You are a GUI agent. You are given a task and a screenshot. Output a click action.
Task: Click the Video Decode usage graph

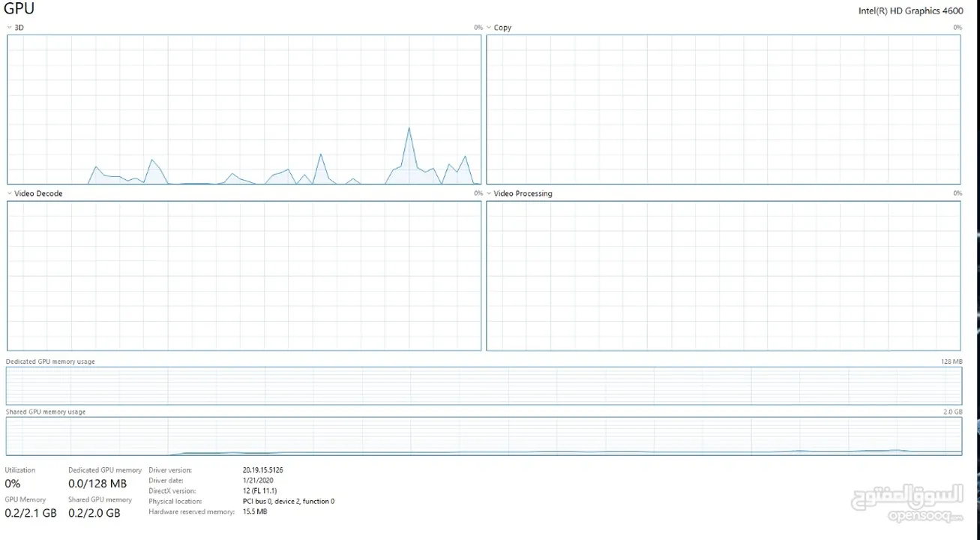point(244,276)
